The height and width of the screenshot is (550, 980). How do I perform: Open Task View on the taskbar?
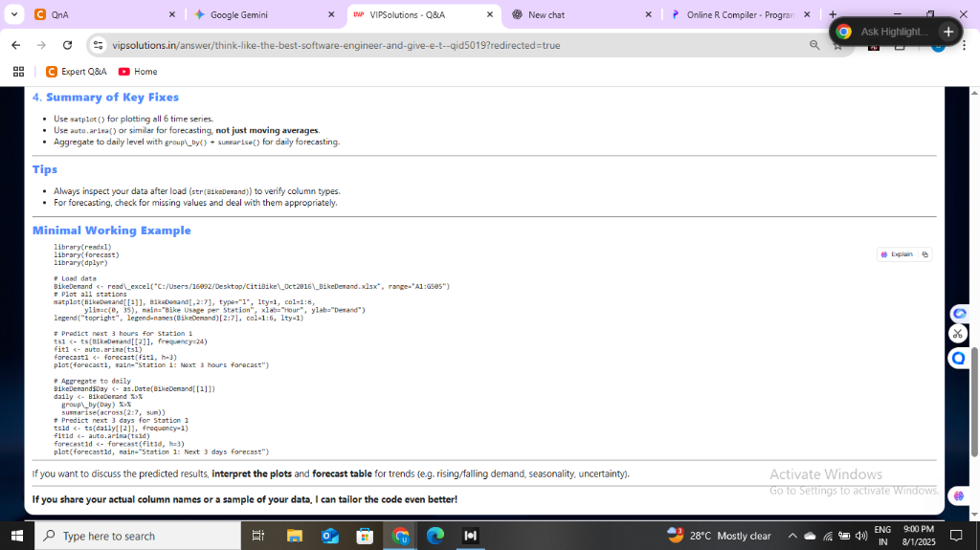click(x=257, y=536)
